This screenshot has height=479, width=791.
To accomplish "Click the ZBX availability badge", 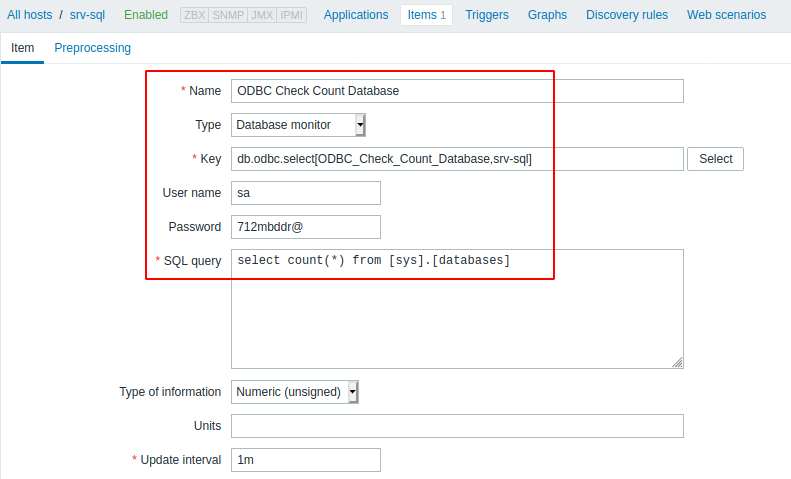I will (195, 15).
